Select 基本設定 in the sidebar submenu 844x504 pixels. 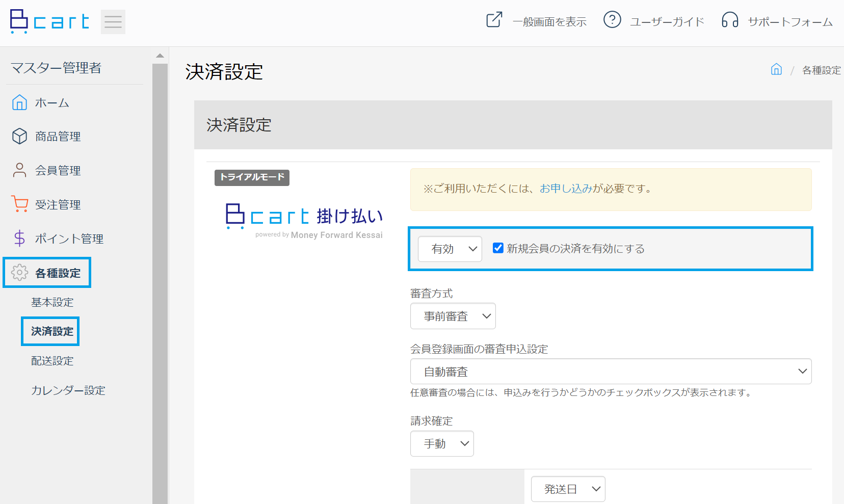(x=52, y=302)
